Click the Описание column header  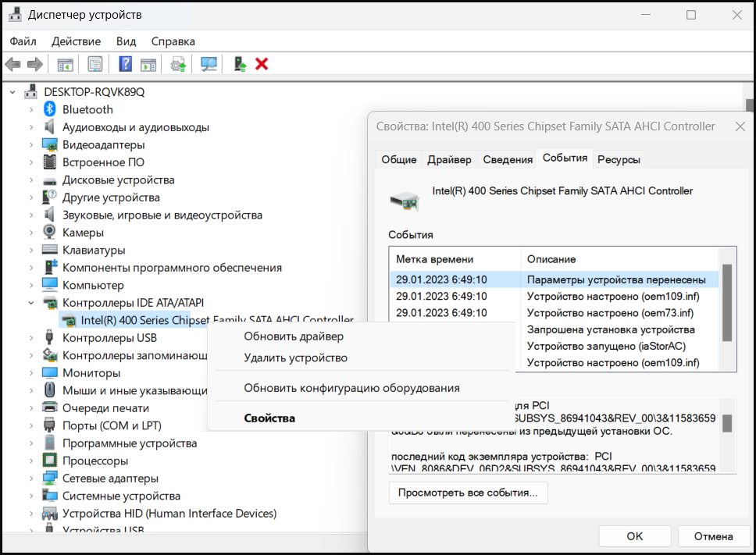click(x=619, y=259)
